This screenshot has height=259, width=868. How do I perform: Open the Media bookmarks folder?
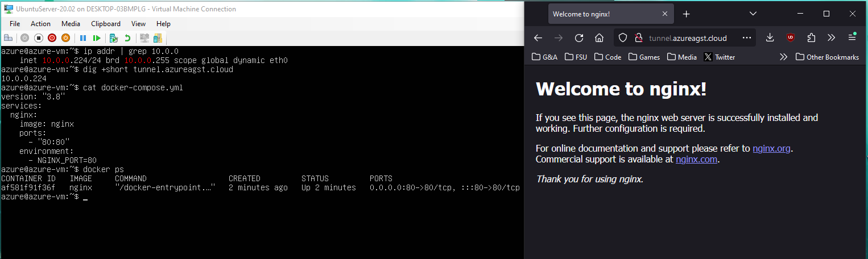point(681,57)
